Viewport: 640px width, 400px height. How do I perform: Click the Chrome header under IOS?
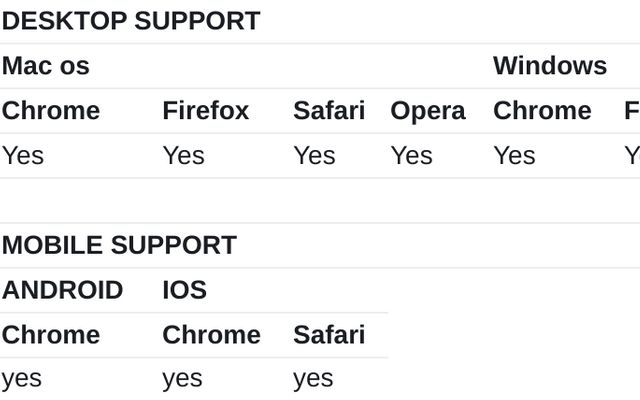click(x=211, y=335)
